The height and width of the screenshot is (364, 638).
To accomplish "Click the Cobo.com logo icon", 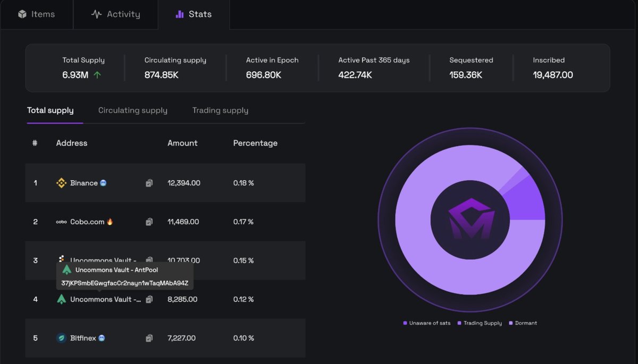I will [61, 222].
